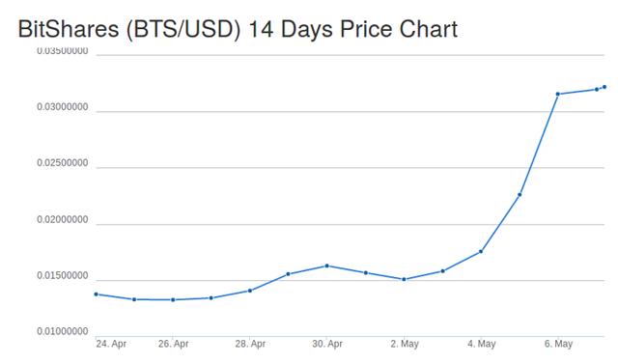Select the point between 28. Apr and 30. Apr
The height and width of the screenshot is (364, 618).
288,274
